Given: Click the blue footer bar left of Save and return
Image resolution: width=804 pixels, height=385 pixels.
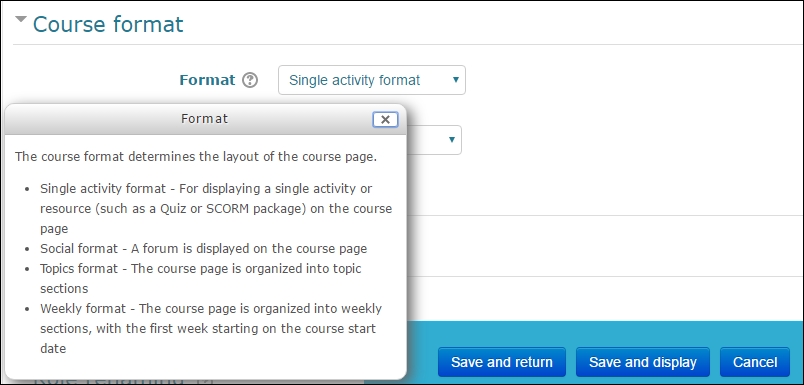Looking at the screenshot, I should 421,354.
